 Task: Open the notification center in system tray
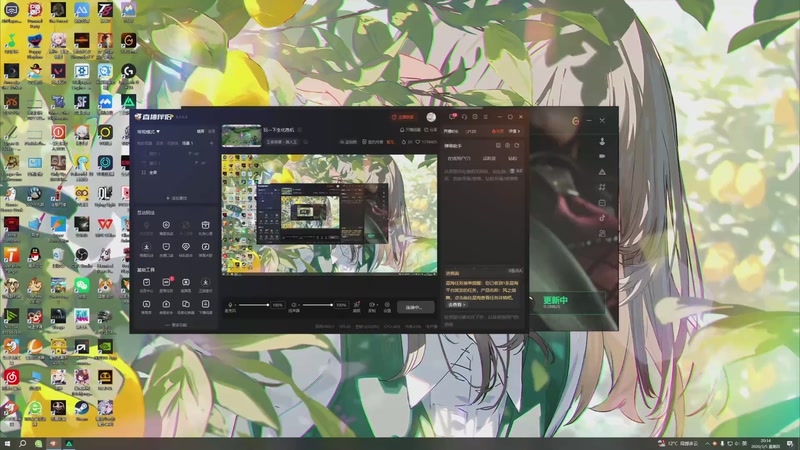[790, 443]
